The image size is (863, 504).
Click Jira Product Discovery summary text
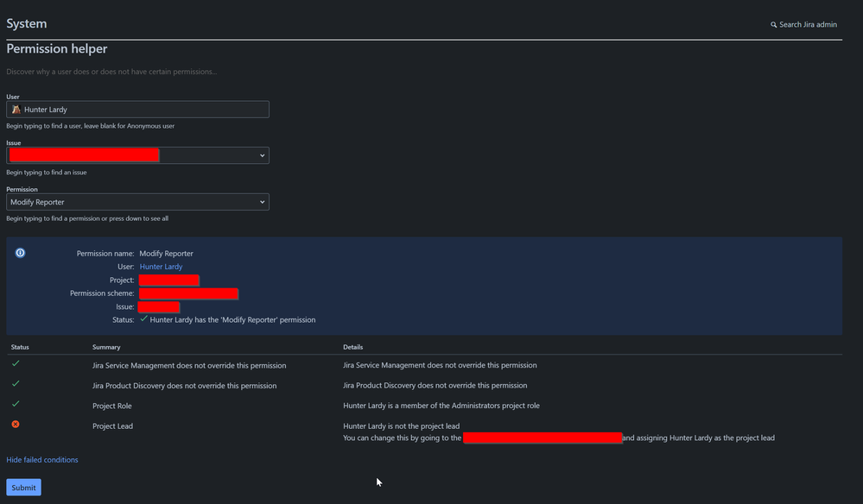[x=184, y=386]
